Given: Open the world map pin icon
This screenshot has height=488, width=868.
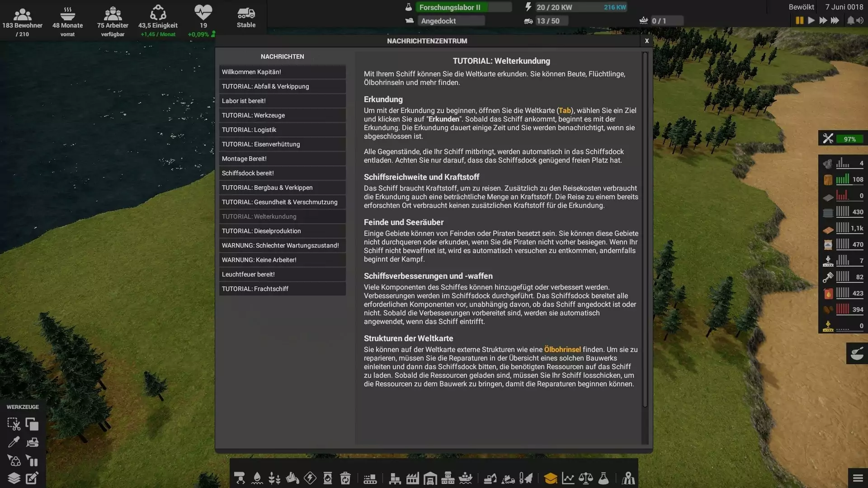Looking at the screenshot, I should (628, 478).
